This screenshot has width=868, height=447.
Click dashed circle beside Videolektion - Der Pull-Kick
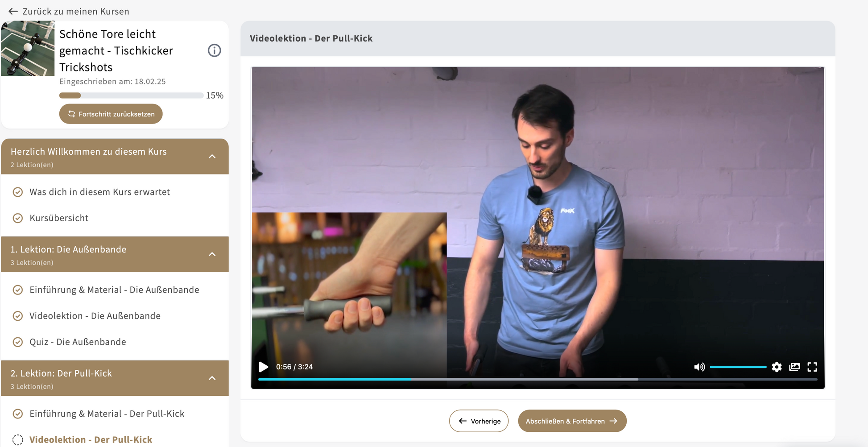point(18,440)
